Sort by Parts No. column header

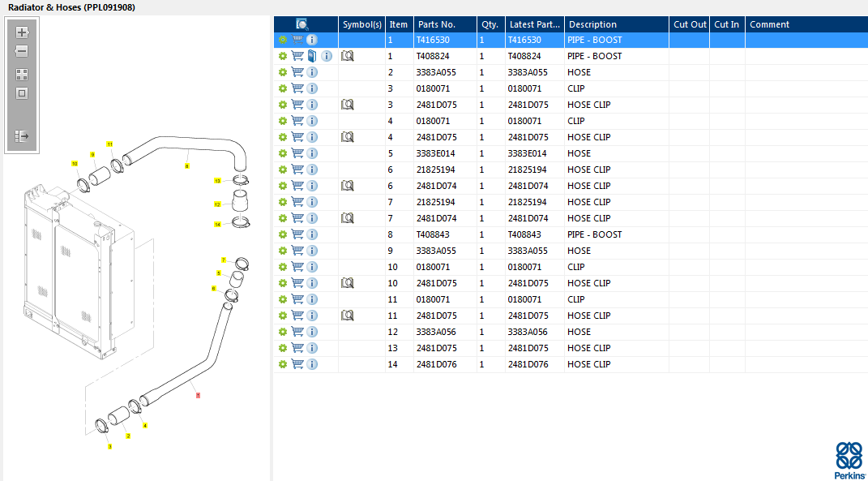pyautogui.click(x=436, y=24)
